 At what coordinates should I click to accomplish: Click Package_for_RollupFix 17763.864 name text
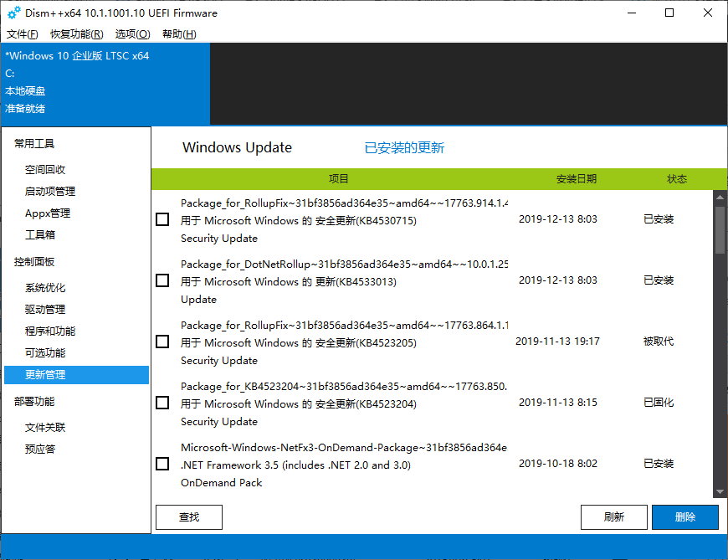344,326
